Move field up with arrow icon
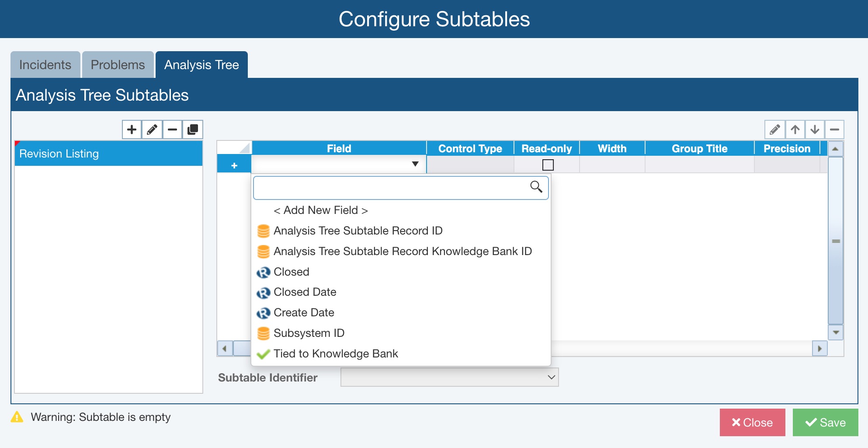The width and height of the screenshot is (868, 448). 795,130
